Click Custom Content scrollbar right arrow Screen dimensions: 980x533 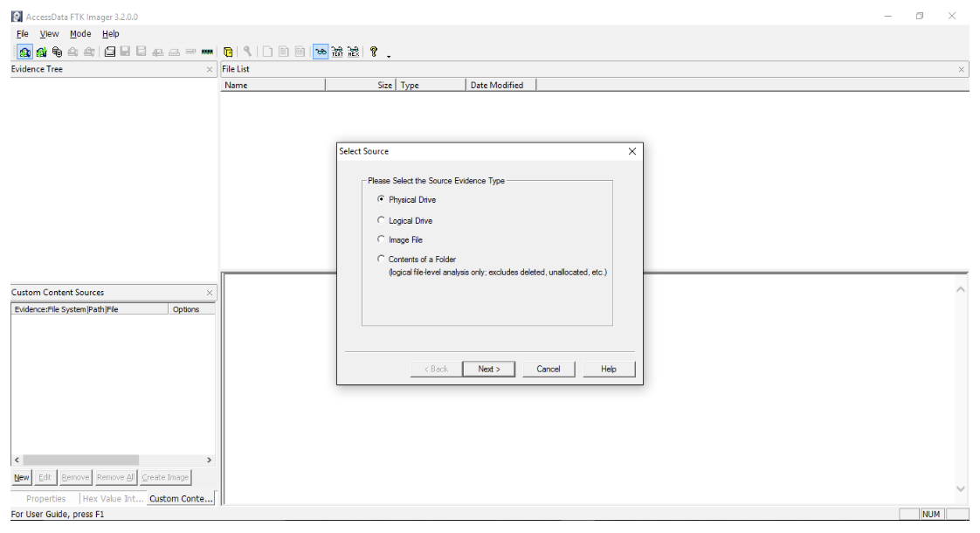coord(209,460)
